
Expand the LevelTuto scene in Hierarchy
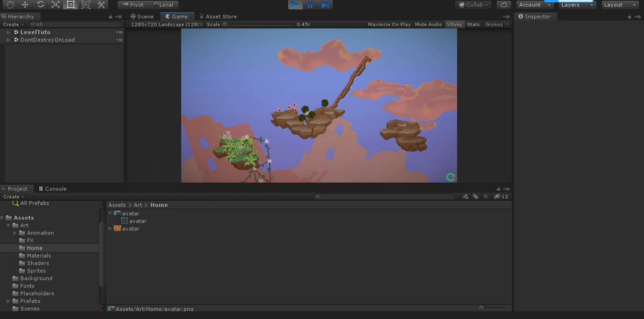point(9,32)
